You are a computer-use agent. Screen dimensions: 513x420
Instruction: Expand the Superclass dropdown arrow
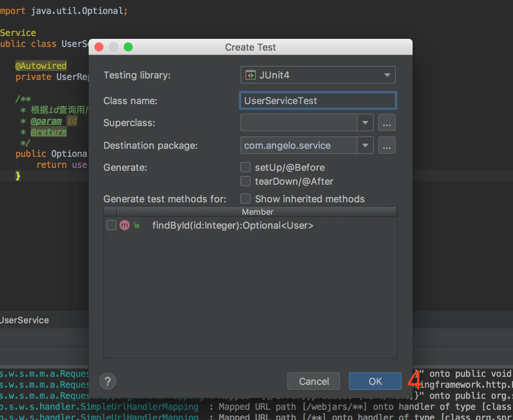coord(365,123)
